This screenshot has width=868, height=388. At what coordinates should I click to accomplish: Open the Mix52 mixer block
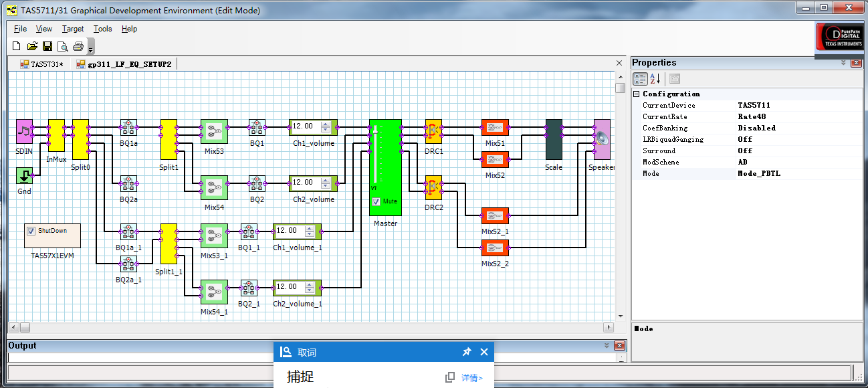click(x=495, y=160)
